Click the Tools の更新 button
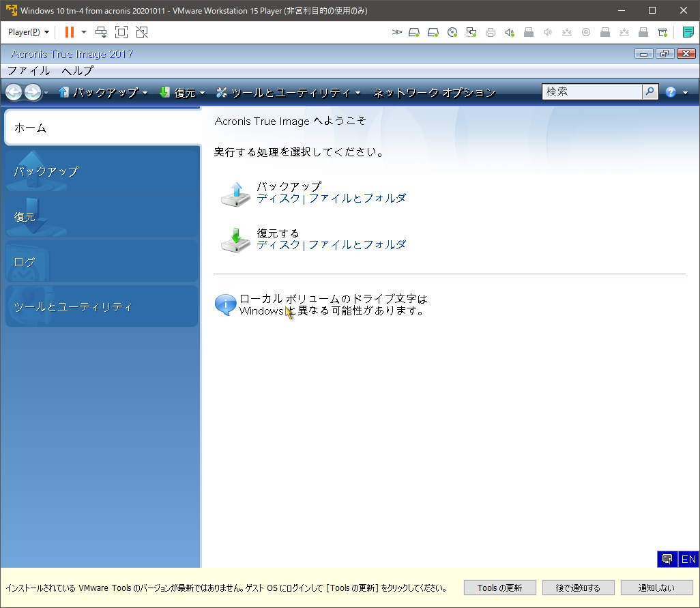Viewport: 700px width, 608px height. coord(499,588)
